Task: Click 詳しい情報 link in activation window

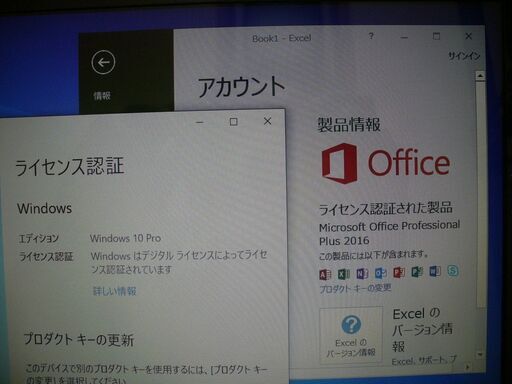Action: pyautogui.click(x=114, y=291)
